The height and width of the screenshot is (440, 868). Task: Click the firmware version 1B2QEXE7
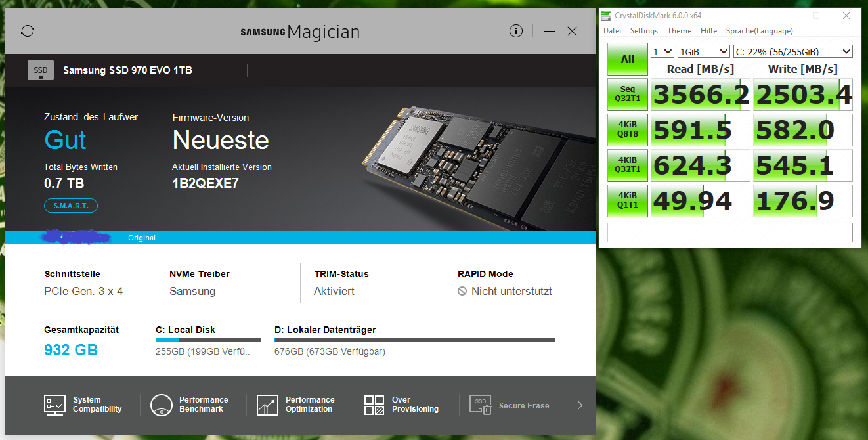tap(206, 183)
